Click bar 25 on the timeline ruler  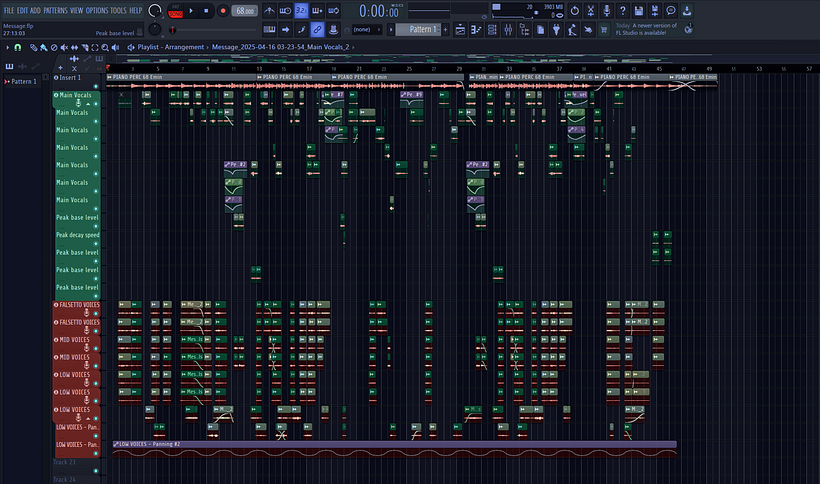pos(409,68)
